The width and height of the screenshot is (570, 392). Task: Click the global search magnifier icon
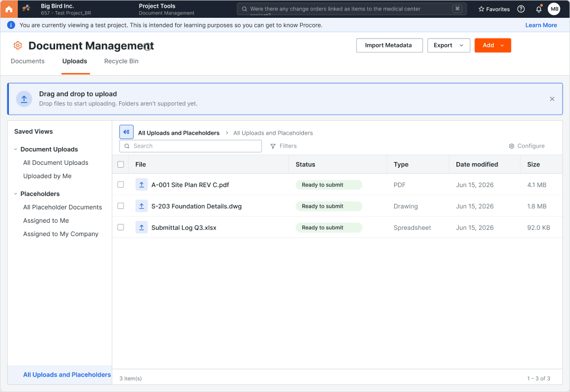244,9
